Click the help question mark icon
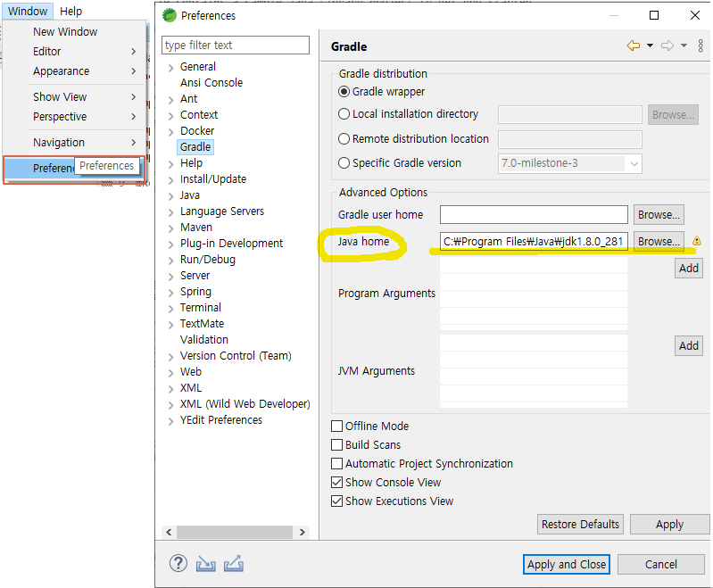This screenshot has height=588, width=713. [x=178, y=563]
